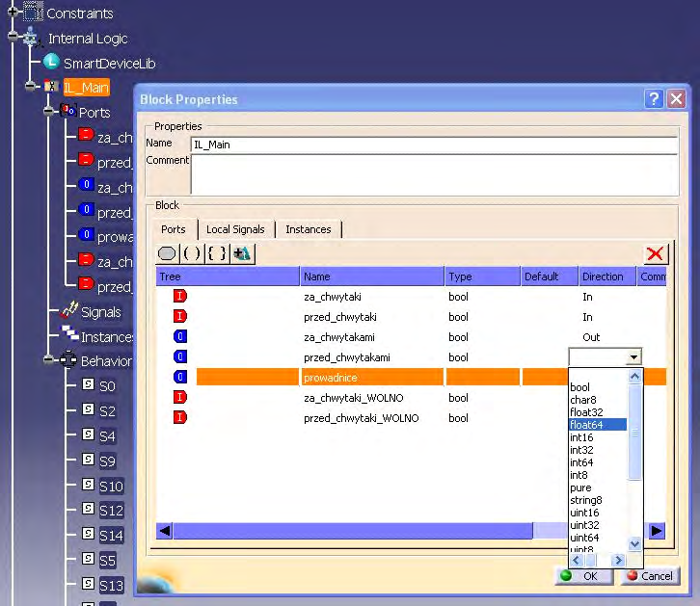The width and height of the screenshot is (700, 606).
Task: Select the red I icon of za_chwytaki_WOLNO row
Action: click(180, 397)
